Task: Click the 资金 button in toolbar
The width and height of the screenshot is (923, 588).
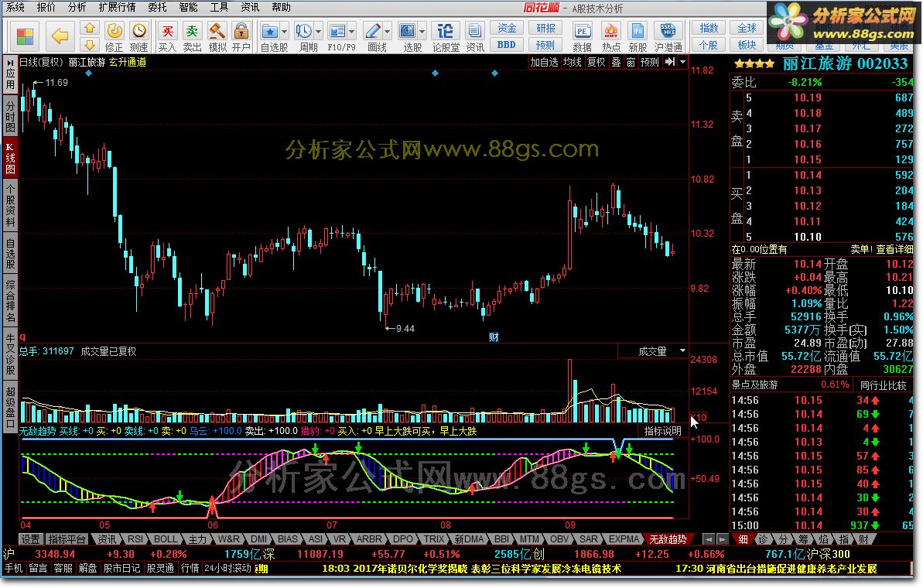Action: click(x=506, y=29)
